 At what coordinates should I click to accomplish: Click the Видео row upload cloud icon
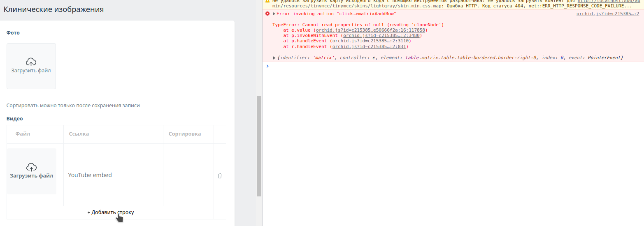[31, 167]
